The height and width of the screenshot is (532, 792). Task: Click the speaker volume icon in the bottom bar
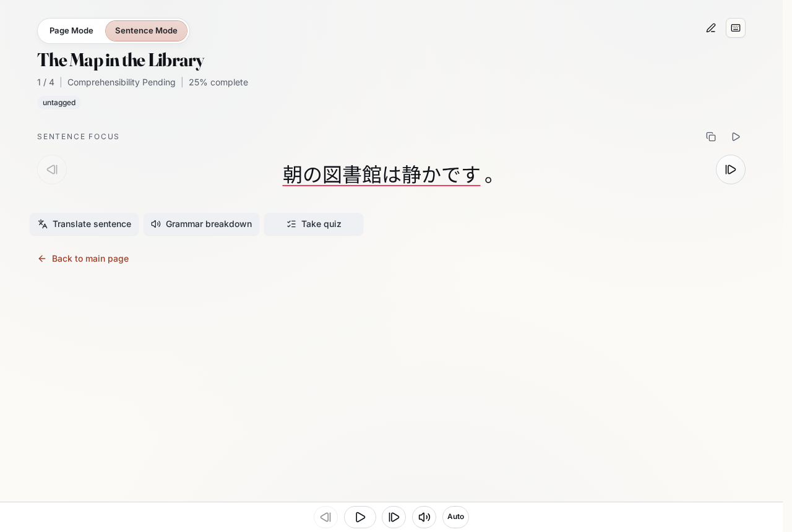tap(424, 517)
